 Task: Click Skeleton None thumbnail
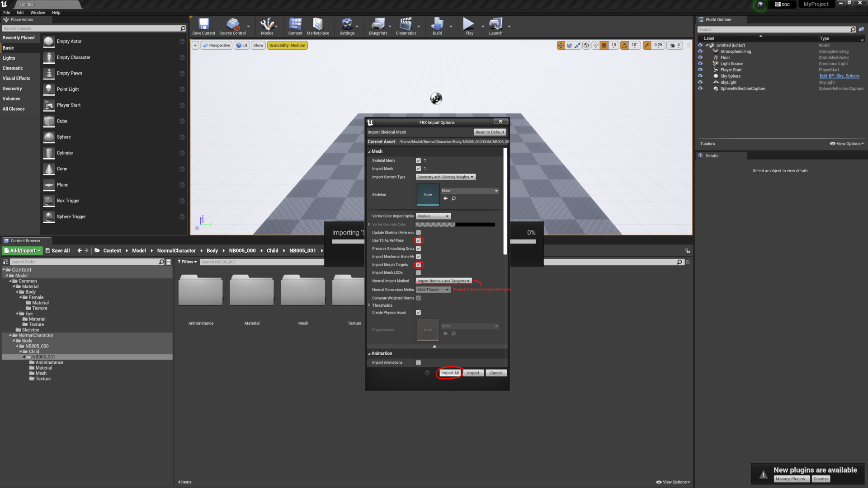(428, 195)
